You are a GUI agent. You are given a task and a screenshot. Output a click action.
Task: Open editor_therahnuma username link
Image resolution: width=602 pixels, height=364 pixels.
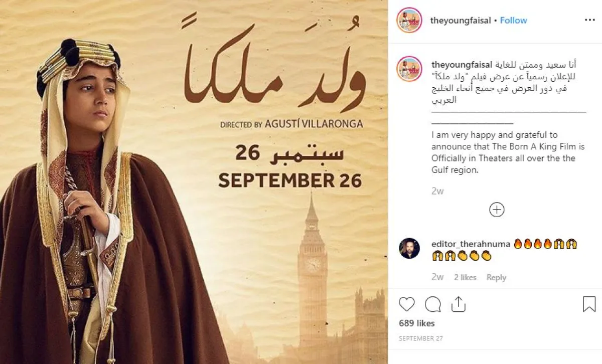pos(471,244)
